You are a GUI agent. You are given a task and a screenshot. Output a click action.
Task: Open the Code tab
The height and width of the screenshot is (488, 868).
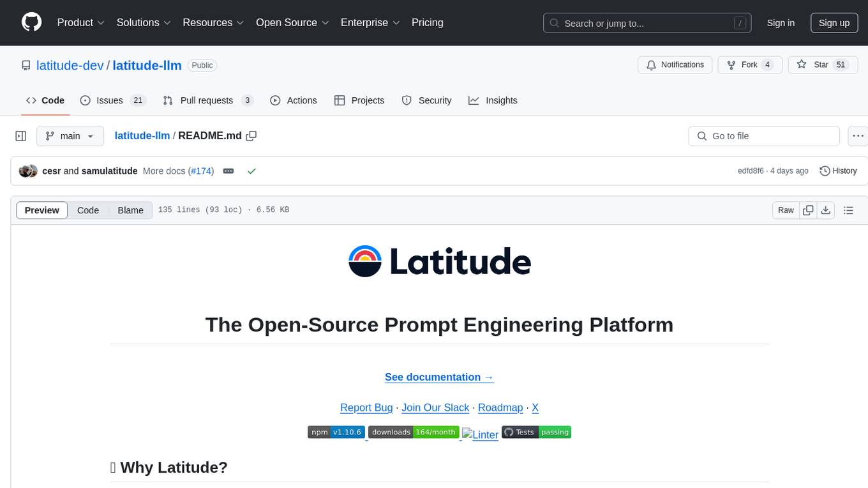click(x=45, y=100)
